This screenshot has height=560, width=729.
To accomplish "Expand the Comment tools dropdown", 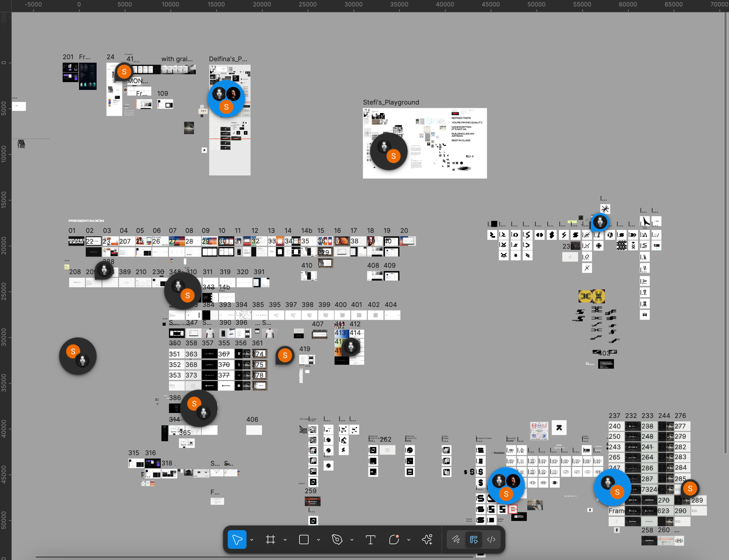I will 409,540.
